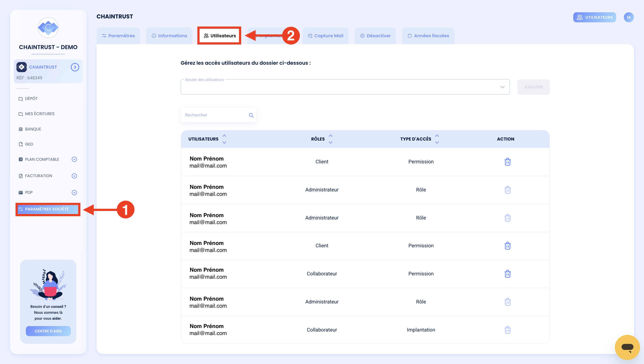Click trash icon of Collaborateur Implantation row
Image resolution: width=644 pixels, height=364 pixels.
click(x=507, y=330)
